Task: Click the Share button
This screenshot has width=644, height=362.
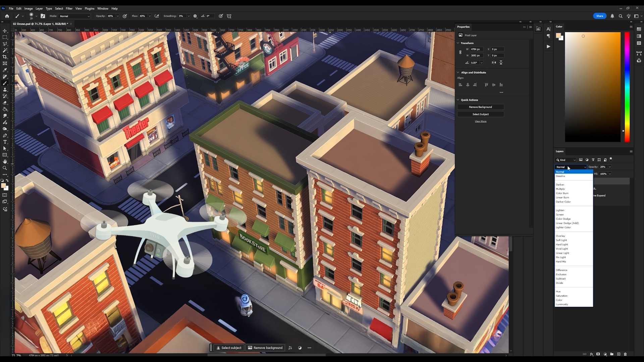Action: 599,16
